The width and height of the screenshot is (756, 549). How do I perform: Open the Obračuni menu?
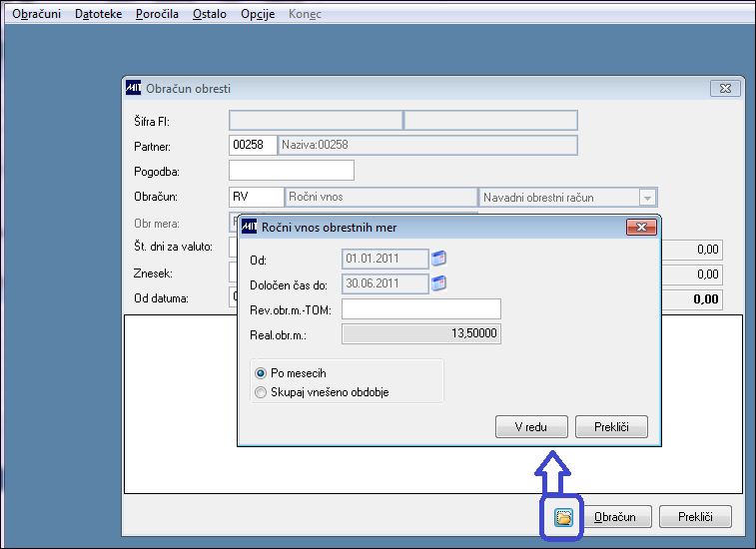(37, 14)
